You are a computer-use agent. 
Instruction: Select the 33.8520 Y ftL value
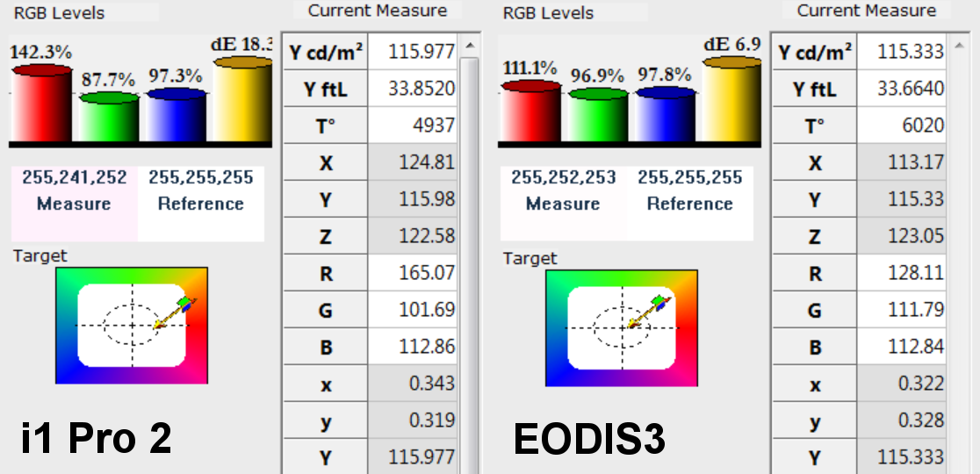coord(413,89)
